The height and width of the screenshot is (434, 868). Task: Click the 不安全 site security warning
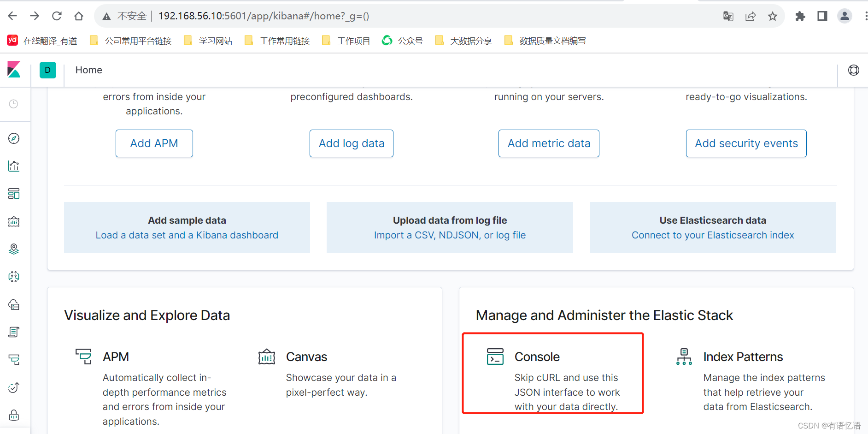click(124, 16)
